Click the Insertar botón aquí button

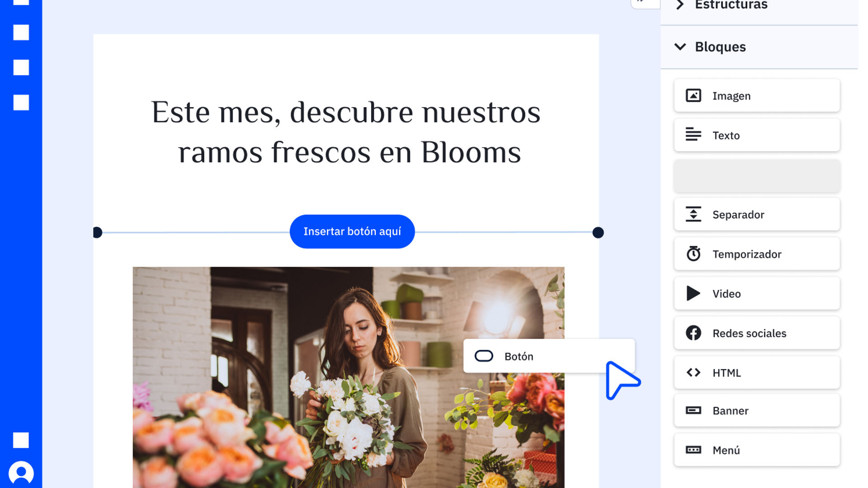point(352,231)
